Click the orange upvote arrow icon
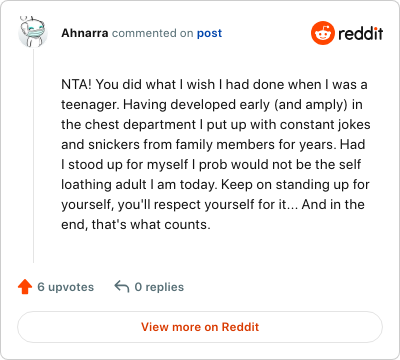 (x=25, y=287)
